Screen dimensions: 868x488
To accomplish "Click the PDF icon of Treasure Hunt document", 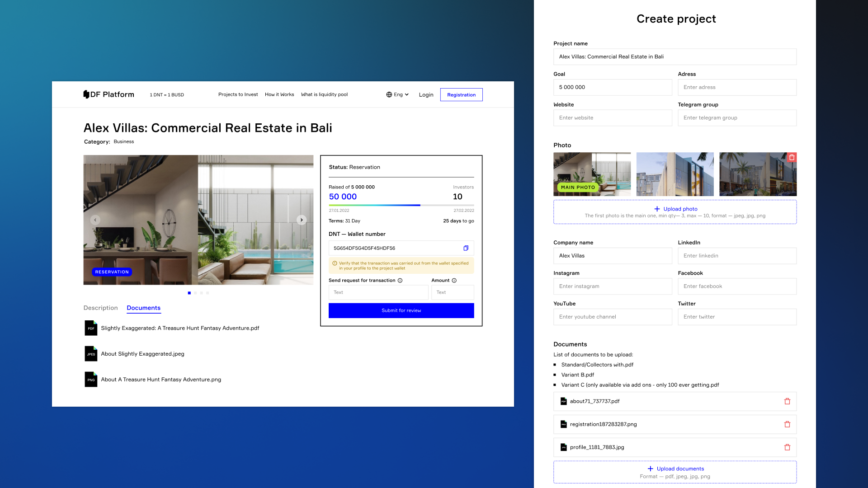I will point(91,328).
